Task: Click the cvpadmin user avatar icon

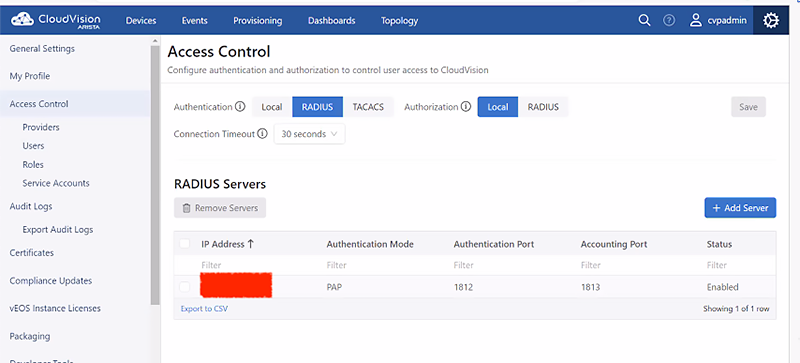Action: pyautogui.click(x=695, y=20)
